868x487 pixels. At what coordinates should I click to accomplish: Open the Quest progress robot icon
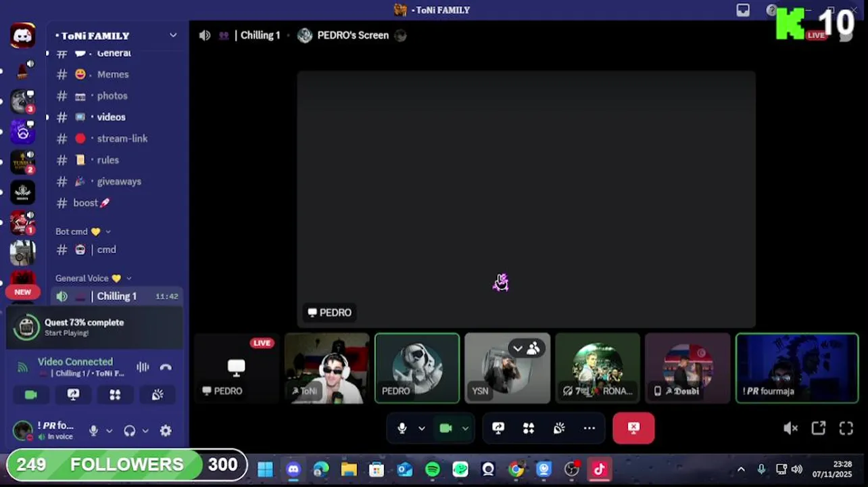point(26,327)
